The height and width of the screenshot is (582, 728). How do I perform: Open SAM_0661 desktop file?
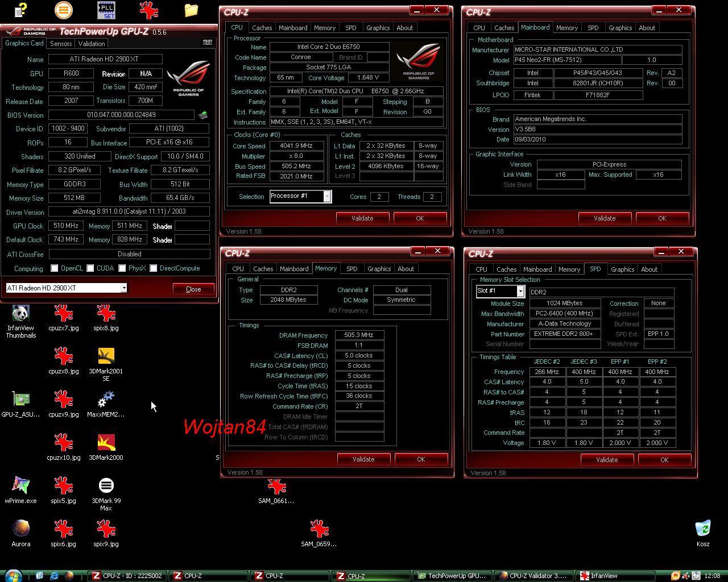276,490
